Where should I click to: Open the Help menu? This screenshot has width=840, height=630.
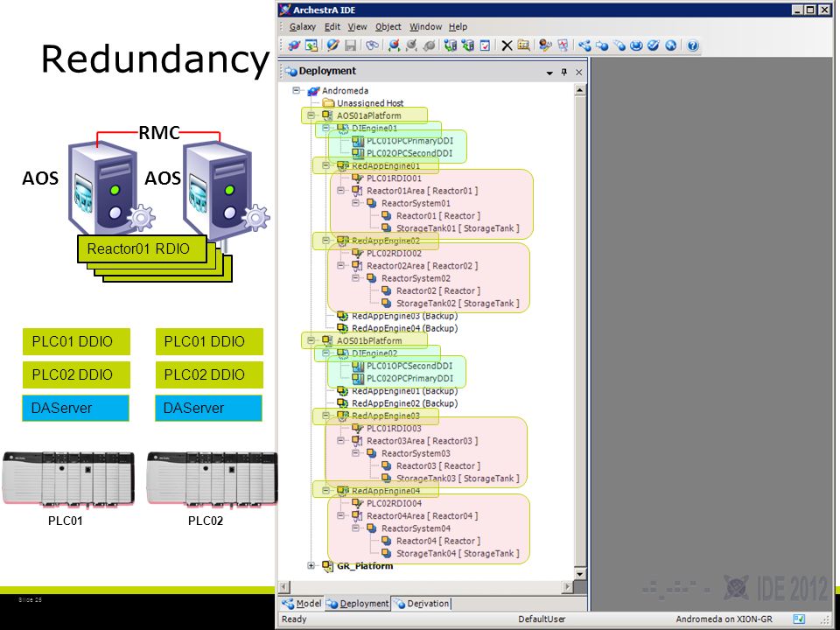(x=458, y=27)
